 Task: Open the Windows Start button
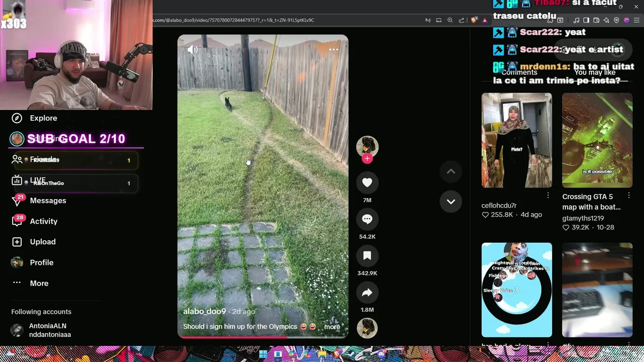point(263,354)
